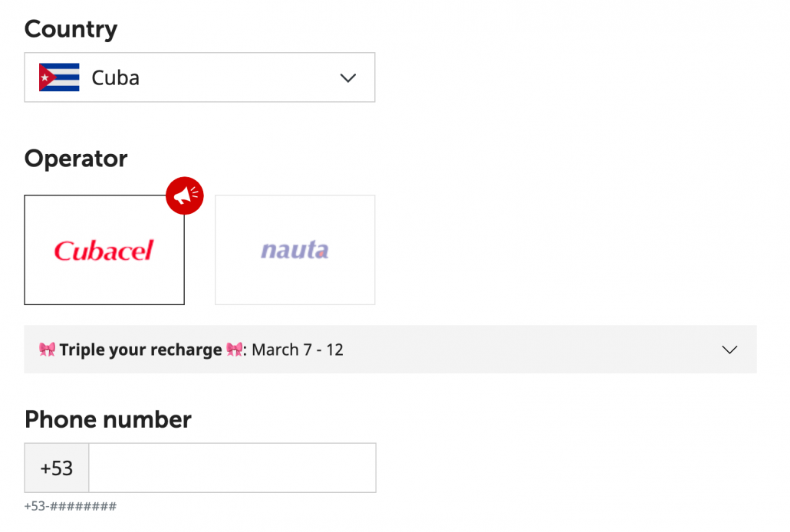Click the chevron on the promotion banner

[x=729, y=350]
